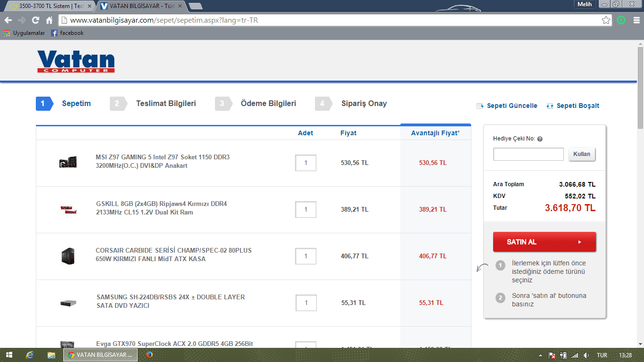Open the GSKILL 8GB Ripjaws4 product link
The width and height of the screenshot is (644, 362).
click(x=161, y=208)
